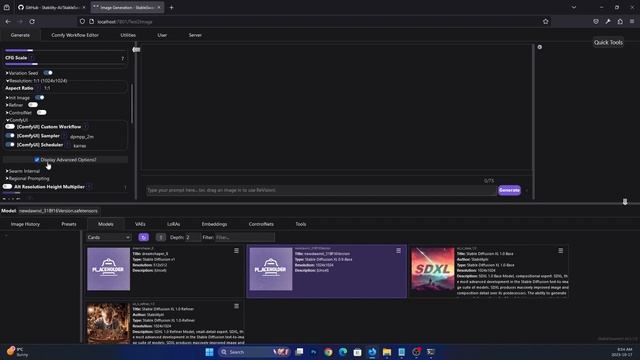Open the Cards view format dropdown
This screenshot has height=360, width=640.
(x=109, y=237)
